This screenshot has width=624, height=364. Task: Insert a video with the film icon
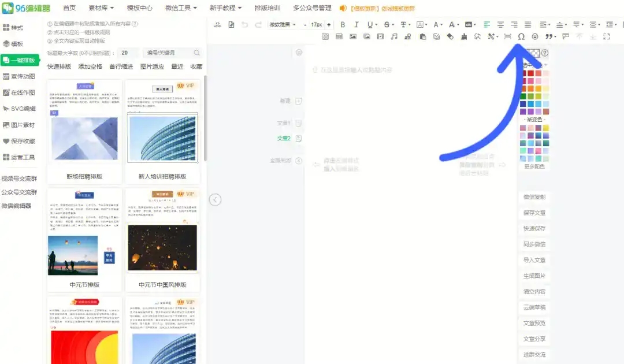click(x=380, y=36)
